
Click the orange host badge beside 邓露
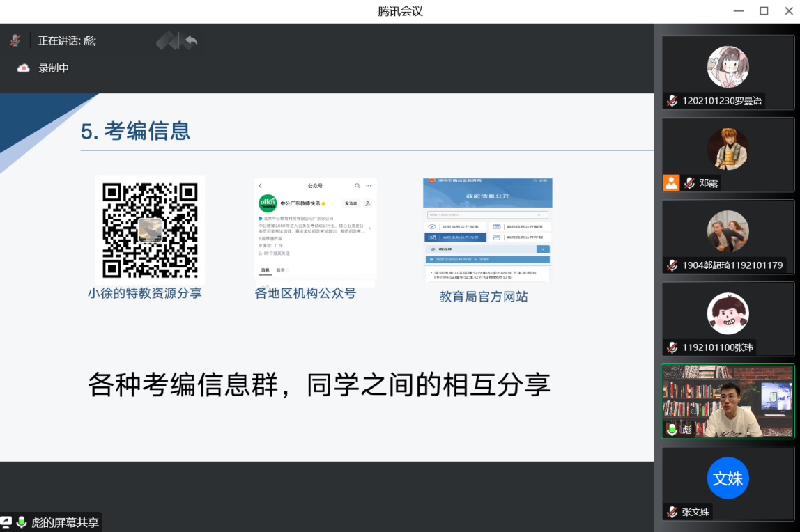(x=671, y=183)
